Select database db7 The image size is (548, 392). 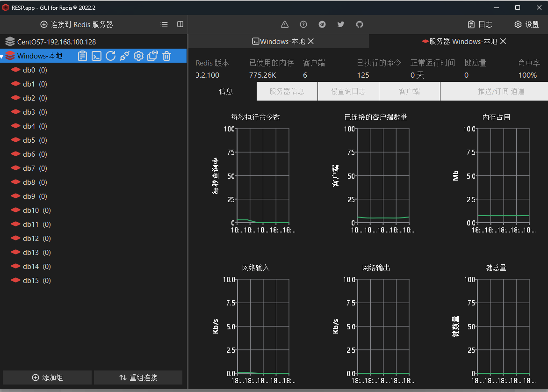pos(29,168)
